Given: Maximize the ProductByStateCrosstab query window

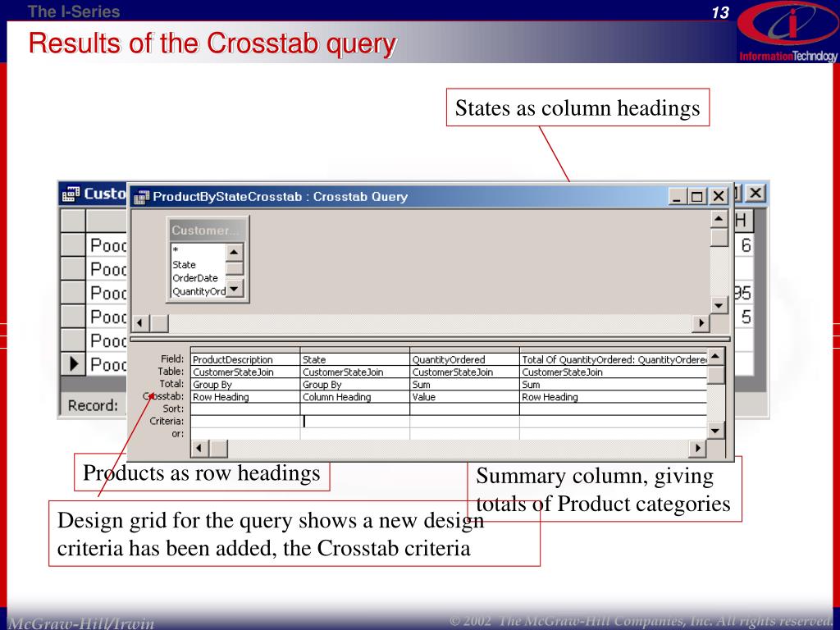Looking at the screenshot, I should point(696,197).
